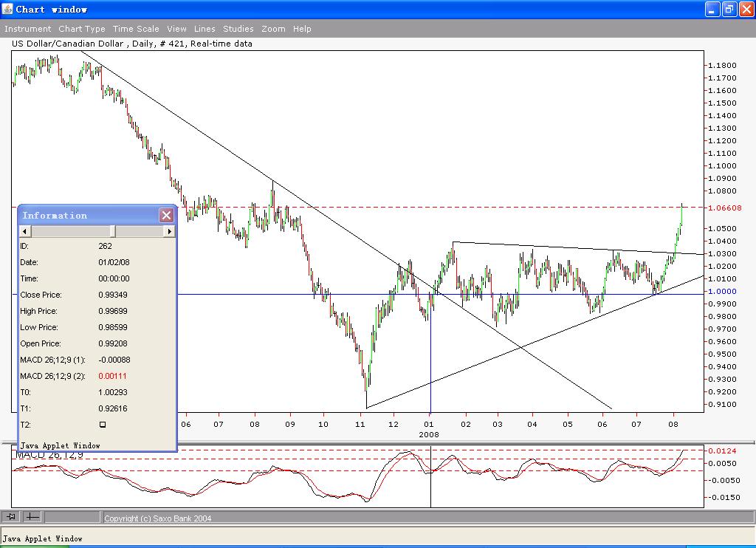The image size is (756, 548).
Task: Open the Lines menu
Action: coord(205,29)
